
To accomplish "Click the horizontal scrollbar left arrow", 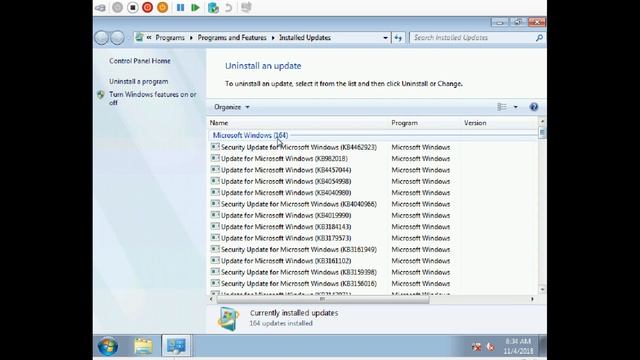I will (211, 299).
